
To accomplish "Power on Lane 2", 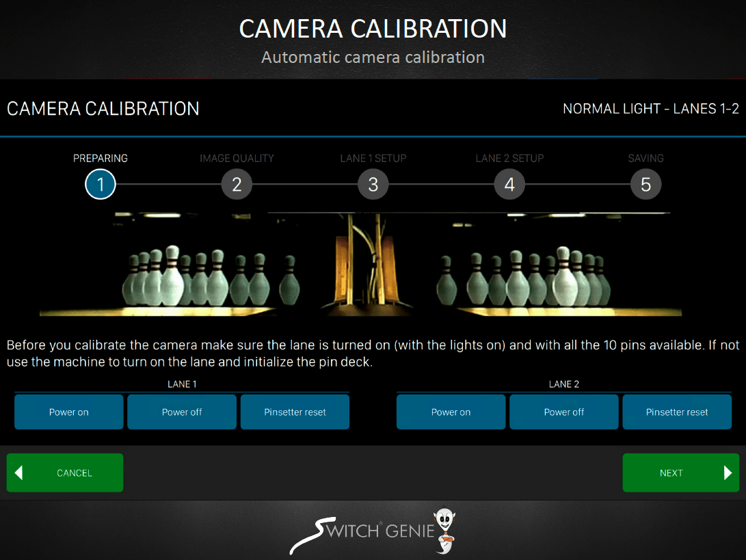I will pyautogui.click(x=451, y=412).
